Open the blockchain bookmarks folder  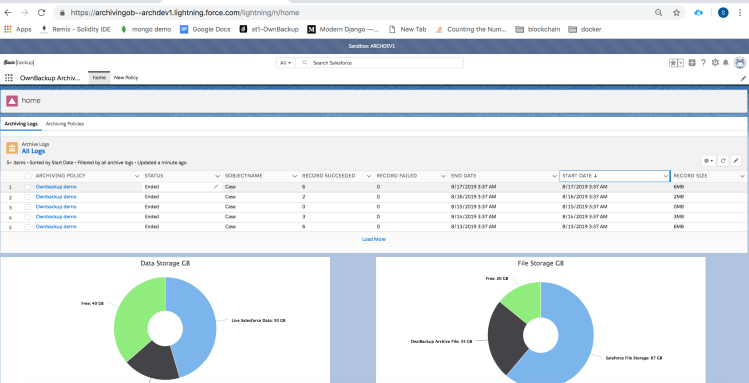tap(538, 29)
